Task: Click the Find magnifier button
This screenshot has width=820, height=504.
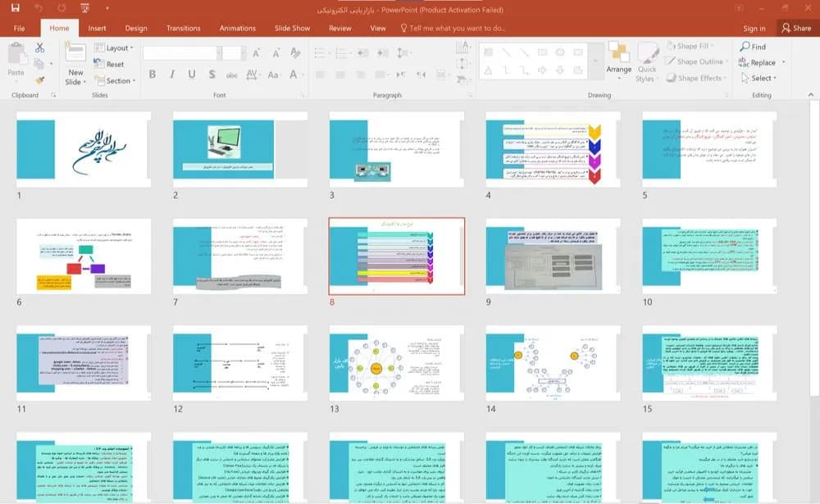Action: tap(753, 47)
